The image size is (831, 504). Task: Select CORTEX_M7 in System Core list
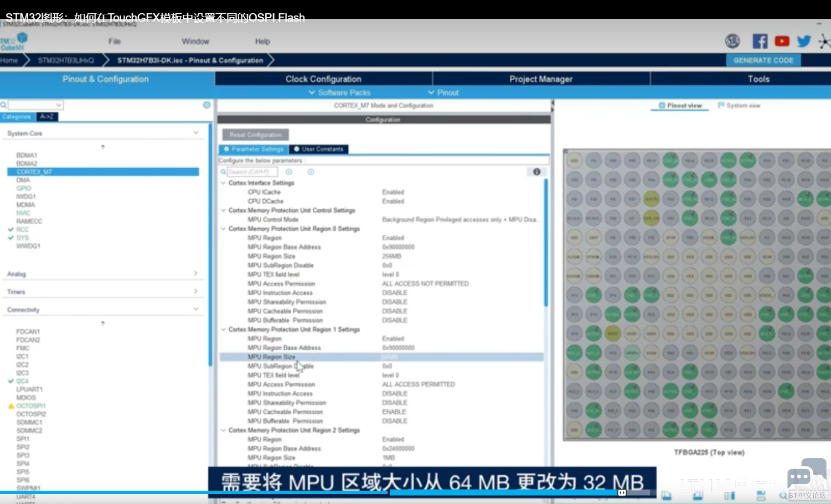tap(103, 172)
